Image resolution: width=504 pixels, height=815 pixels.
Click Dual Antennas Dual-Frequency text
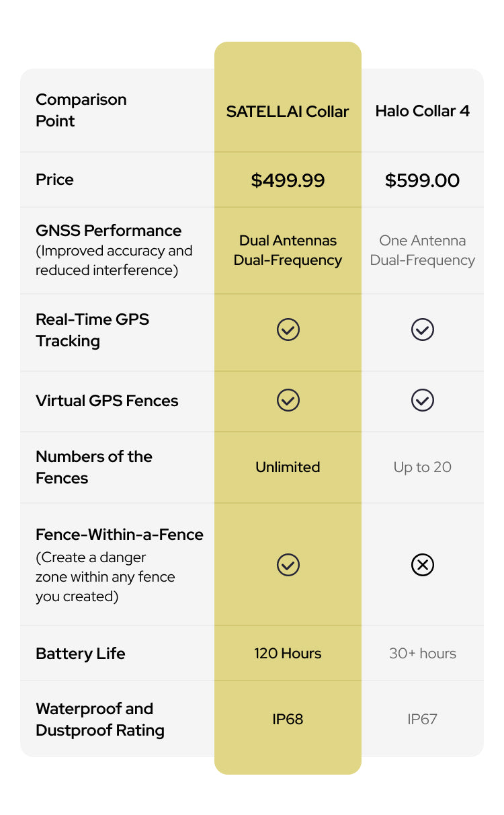(x=288, y=250)
